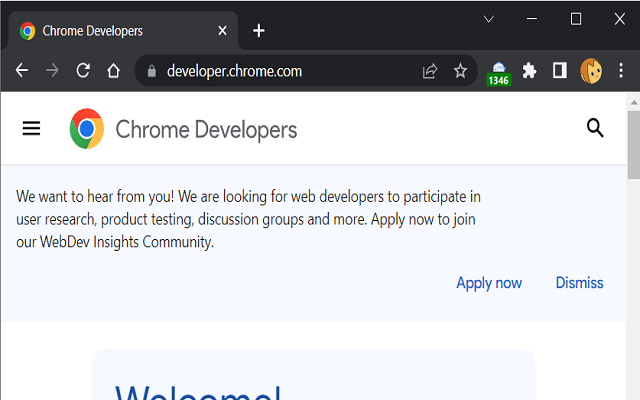Open Chrome's three-dot menu
This screenshot has width=640, height=400.
621,71
